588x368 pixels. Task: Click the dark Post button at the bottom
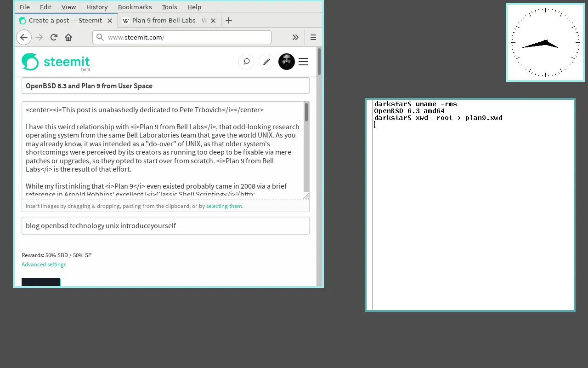coord(40,282)
